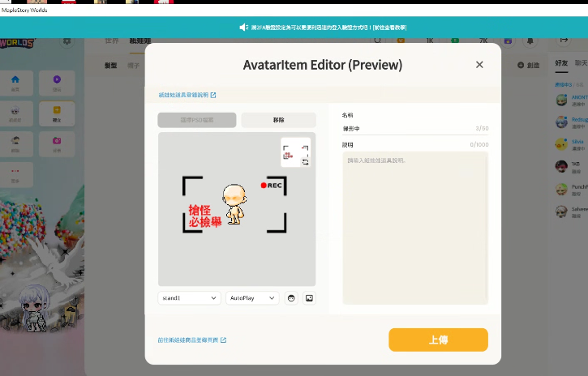This screenshot has height=376, width=588.
Task: Click the 移除 remove button
Action: click(279, 120)
